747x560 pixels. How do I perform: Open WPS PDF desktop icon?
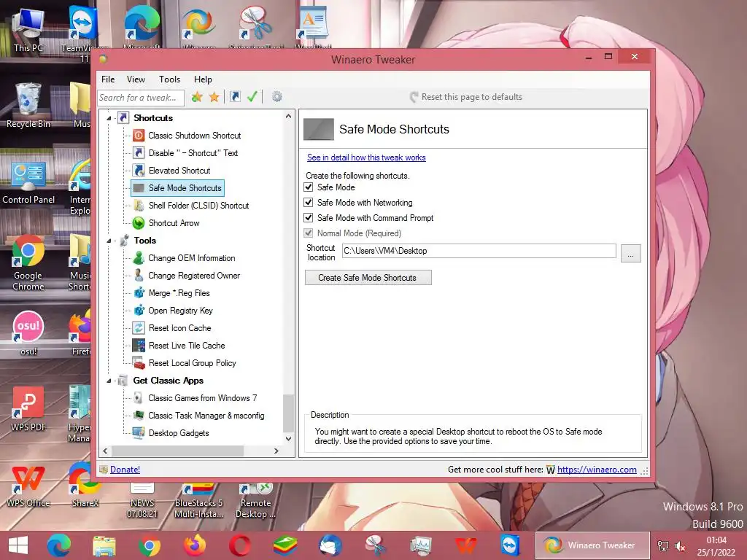click(28, 409)
